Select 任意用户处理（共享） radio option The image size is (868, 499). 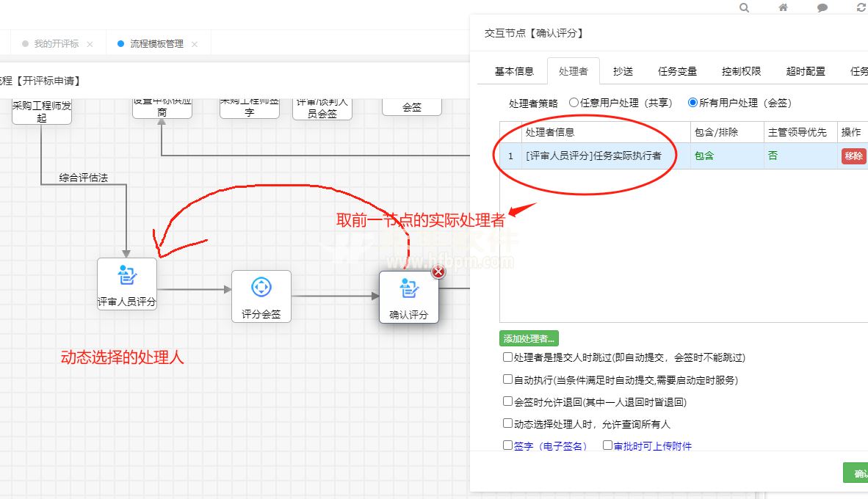pos(574,103)
